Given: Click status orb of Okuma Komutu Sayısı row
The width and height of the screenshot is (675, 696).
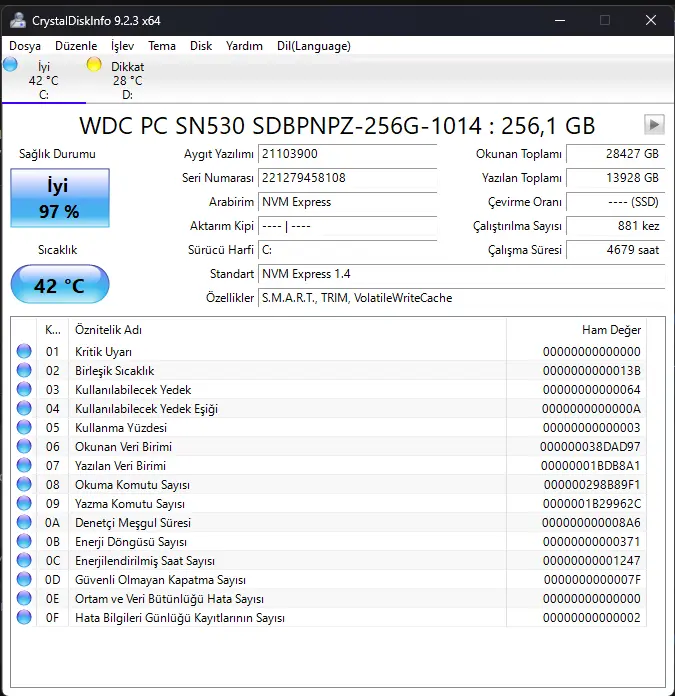Looking at the screenshot, I should tap(24, 484).
